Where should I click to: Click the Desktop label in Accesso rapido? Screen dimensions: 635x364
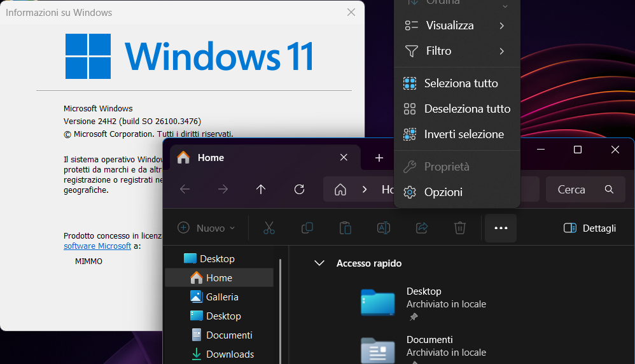(424, 291)
